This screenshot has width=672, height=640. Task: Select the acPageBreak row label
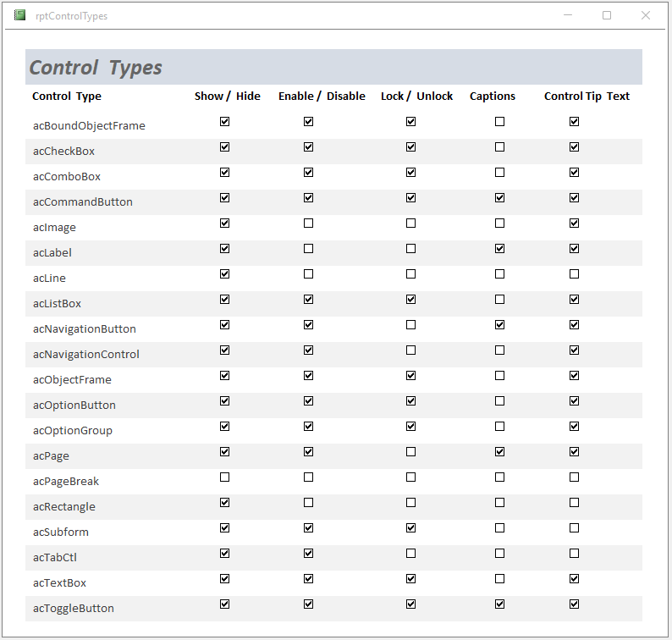[x=66, y=481]
